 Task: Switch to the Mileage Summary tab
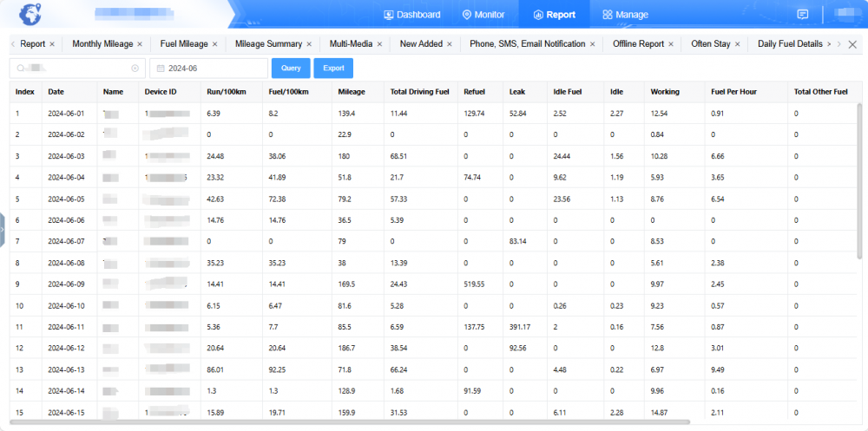tap(268, 44)
